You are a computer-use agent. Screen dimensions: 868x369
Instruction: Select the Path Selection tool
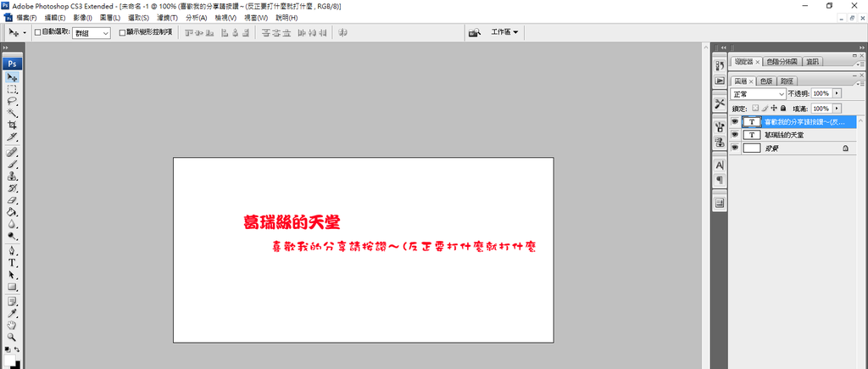tap(12, 275)
